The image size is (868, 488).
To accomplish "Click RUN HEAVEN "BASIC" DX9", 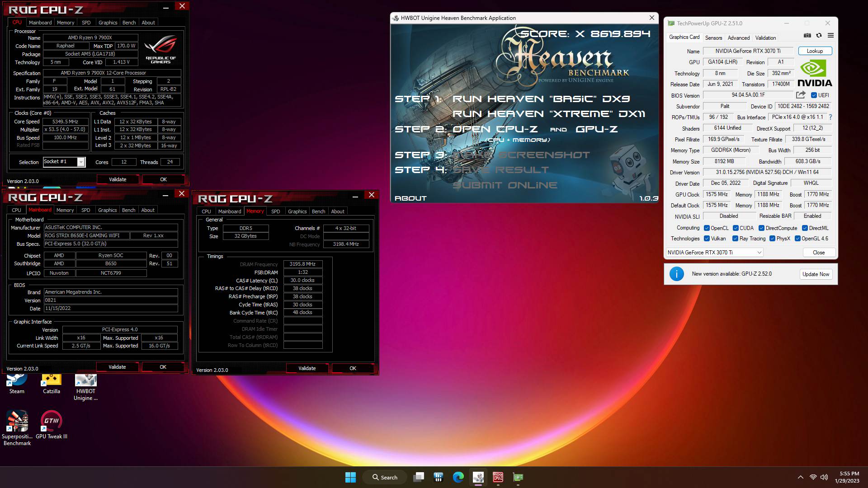I will point(541,99).
